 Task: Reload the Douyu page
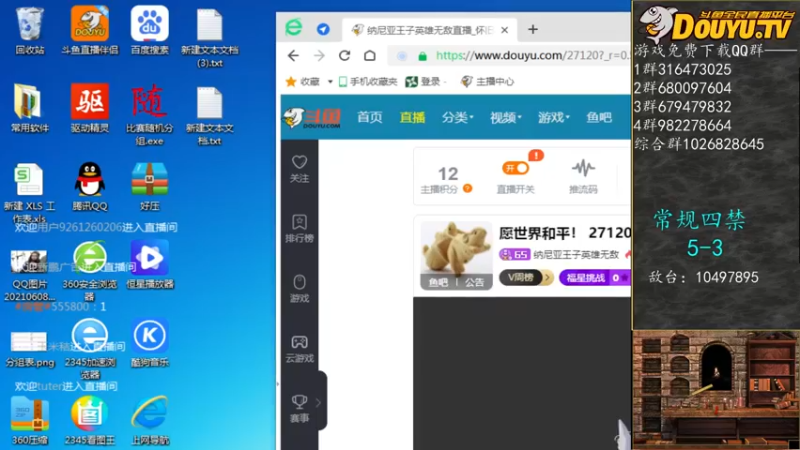[x=344, y=56]
